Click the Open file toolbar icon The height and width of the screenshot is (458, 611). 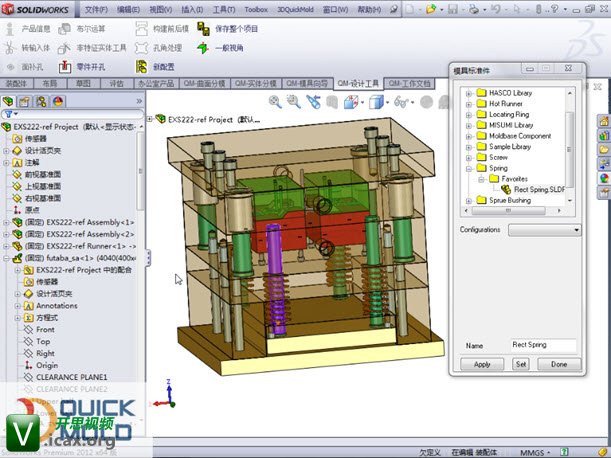pos(431,9)
